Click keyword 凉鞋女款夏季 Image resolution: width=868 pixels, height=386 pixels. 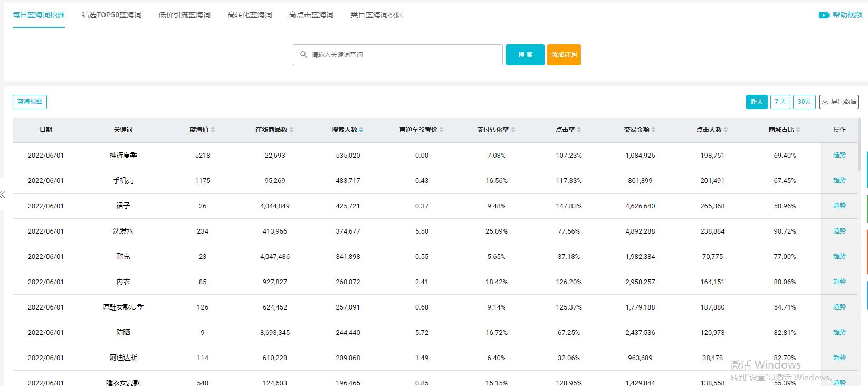(x=123, y=307)
